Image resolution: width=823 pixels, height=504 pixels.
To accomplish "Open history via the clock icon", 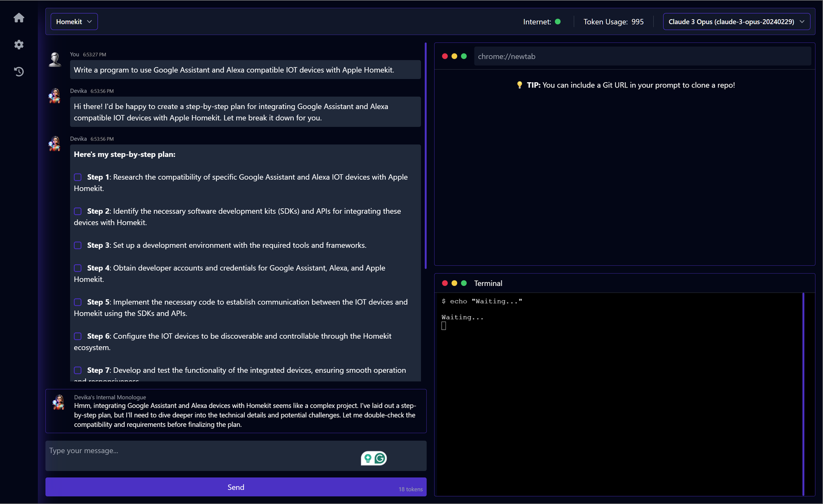I will tap(19, 72).
